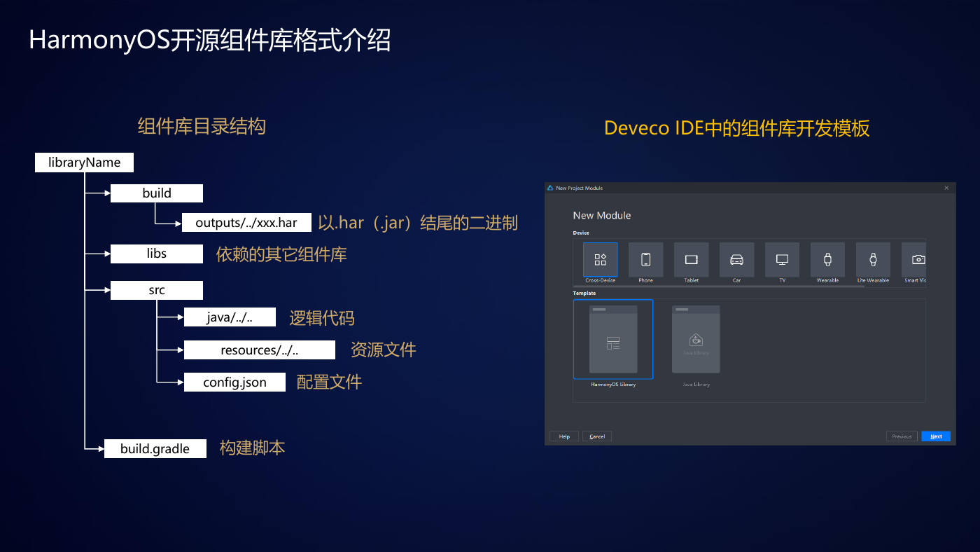Click the 'Template' section label

click(584, 294)
